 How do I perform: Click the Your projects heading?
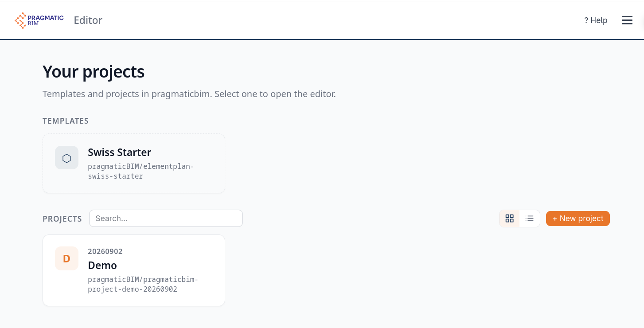94,71
